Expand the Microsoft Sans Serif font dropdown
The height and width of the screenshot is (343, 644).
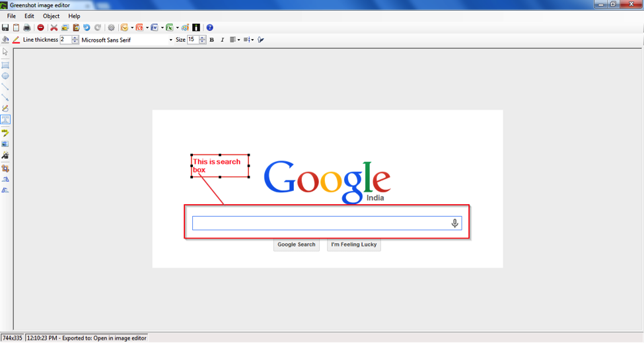pos(171,40)
